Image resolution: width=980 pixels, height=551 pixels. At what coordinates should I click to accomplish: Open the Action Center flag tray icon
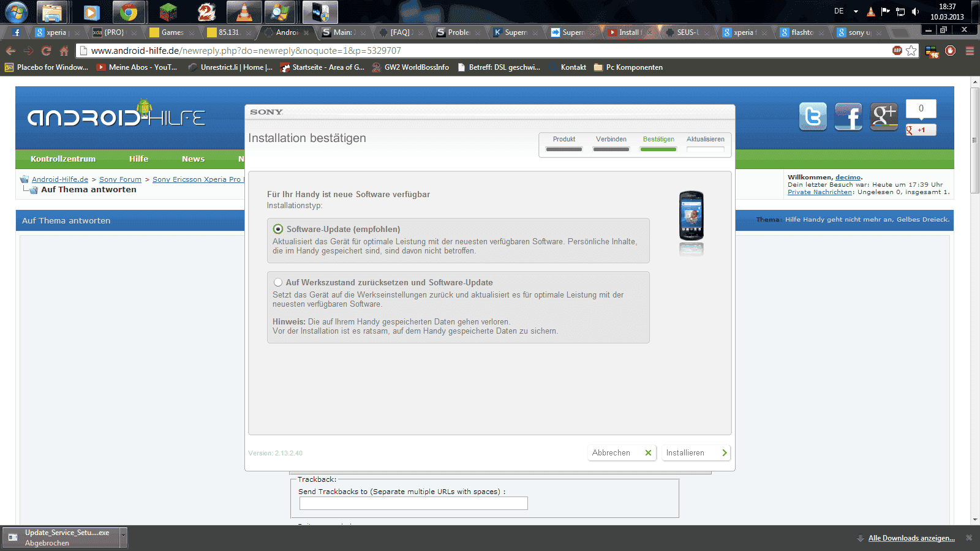886,12
